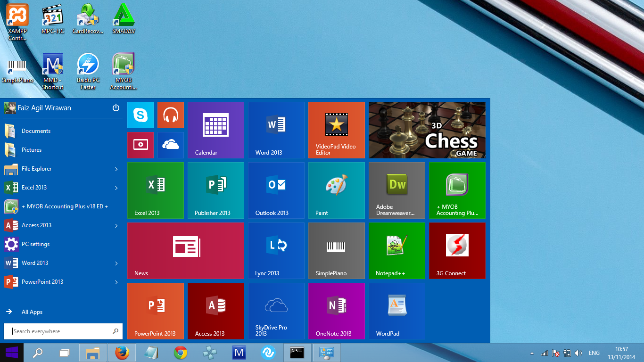Open the News tile
Screen dimensions: 644x362
point(186,251)
